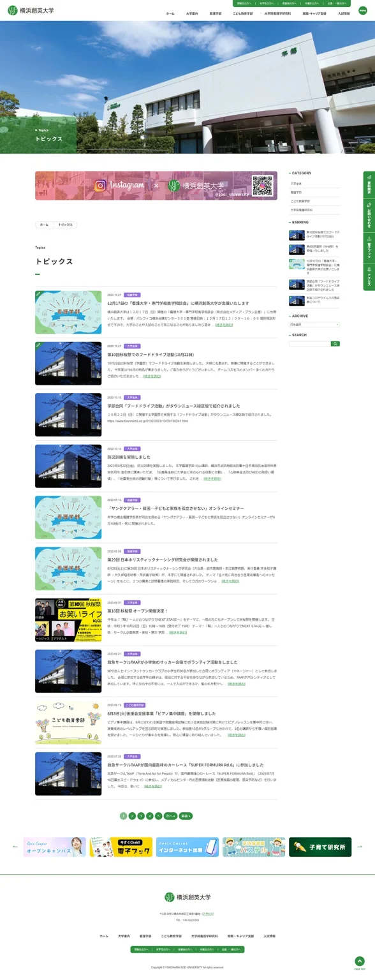Open the 子育て研究所 banner
This screenshot has width=375, height=980.
click(320, 847)
